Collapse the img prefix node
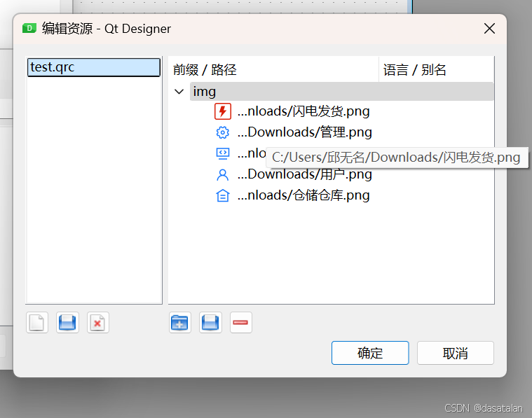The width and height of the screenshot is (532, 418). 179,92
